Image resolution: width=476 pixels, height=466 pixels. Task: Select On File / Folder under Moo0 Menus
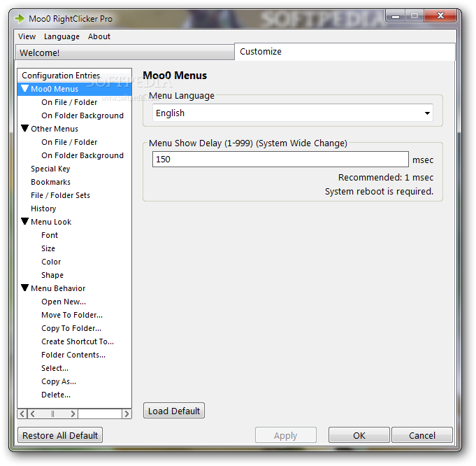[x=69, y=102]
